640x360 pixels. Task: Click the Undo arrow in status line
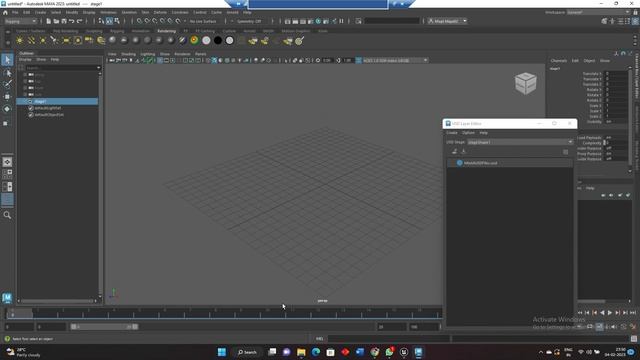72,21
